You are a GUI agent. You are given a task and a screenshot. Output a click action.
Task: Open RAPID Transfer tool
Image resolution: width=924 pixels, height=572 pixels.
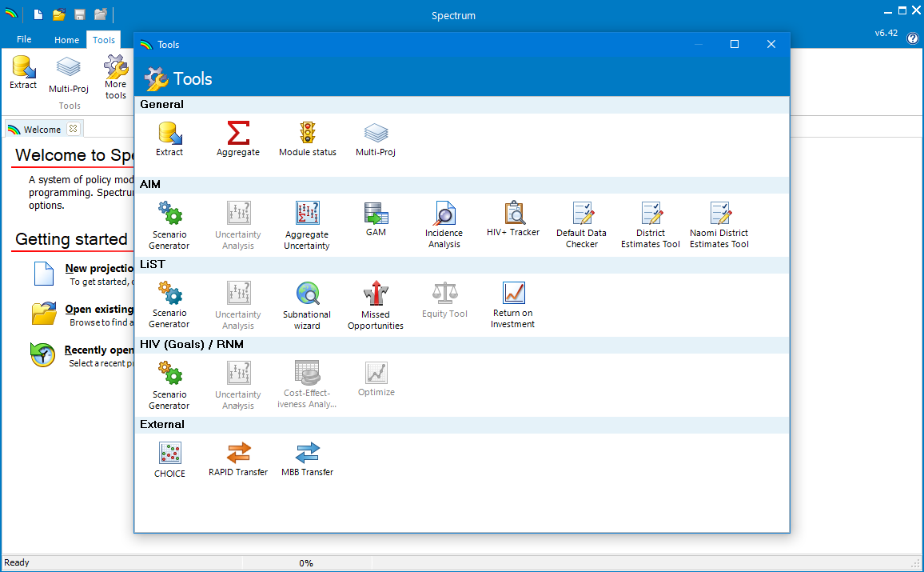pyautogui.click(x=238, y=458)
